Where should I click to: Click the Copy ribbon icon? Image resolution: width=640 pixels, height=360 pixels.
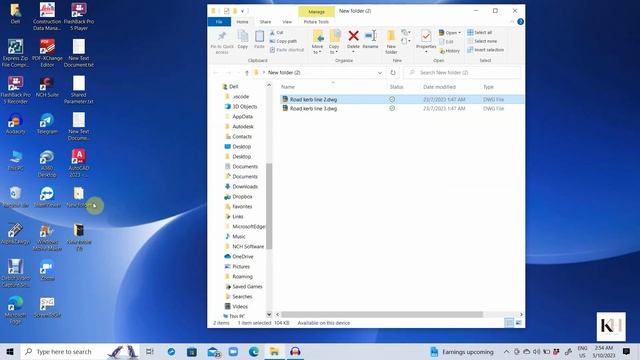coord(243,40)
